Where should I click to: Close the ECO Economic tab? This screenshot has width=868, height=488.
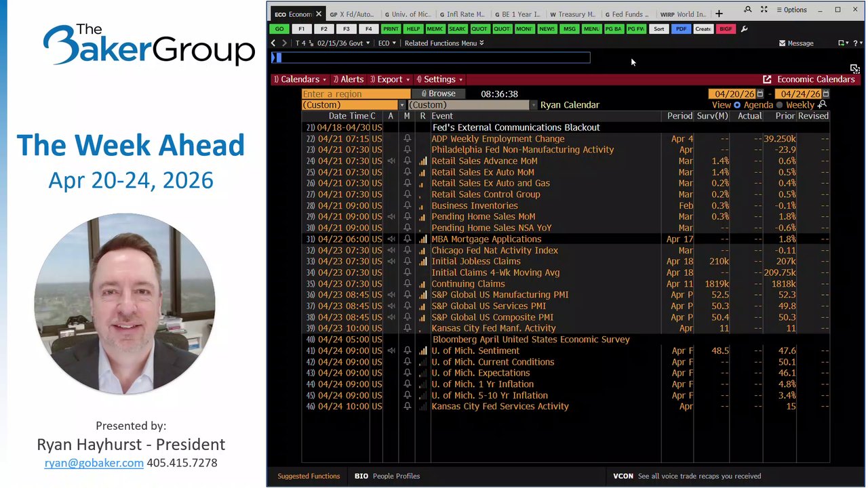[x=318, y=14]
